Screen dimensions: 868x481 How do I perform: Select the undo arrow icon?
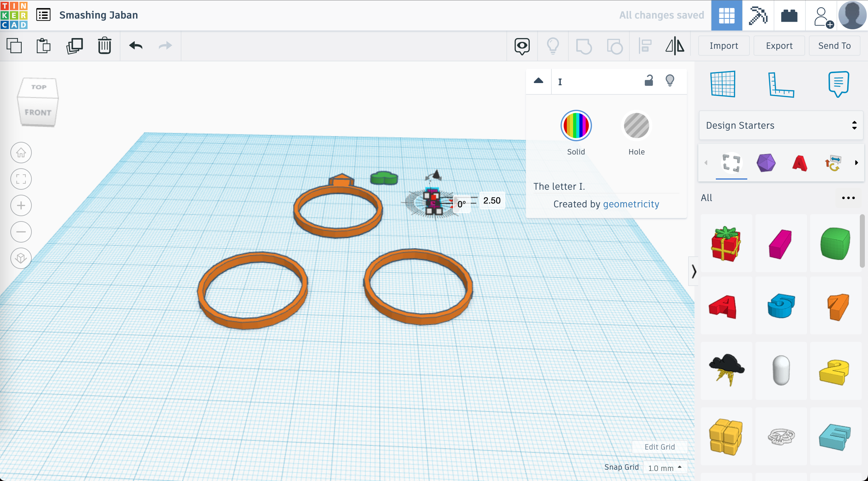[x=135, y=46]
